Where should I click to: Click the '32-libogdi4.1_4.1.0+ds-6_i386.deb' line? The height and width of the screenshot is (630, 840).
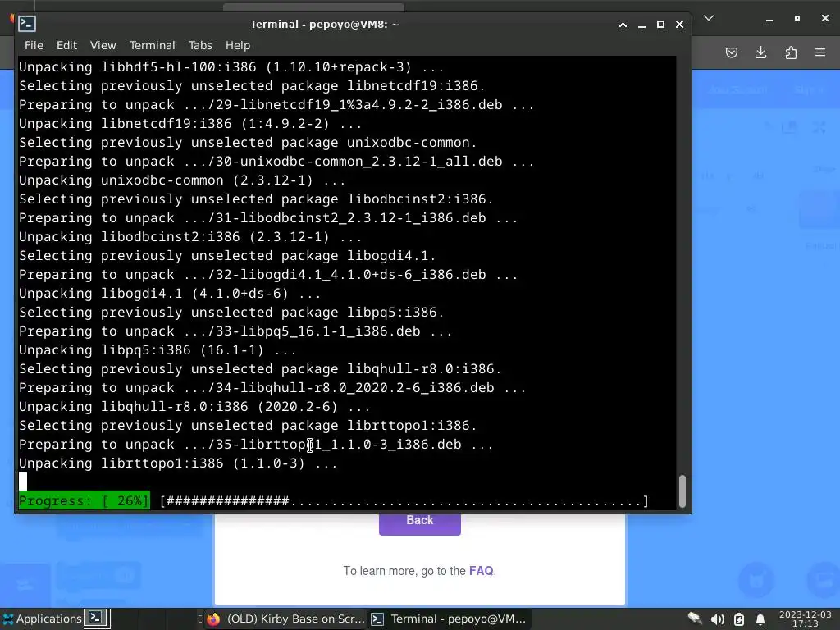click(268, 275)
